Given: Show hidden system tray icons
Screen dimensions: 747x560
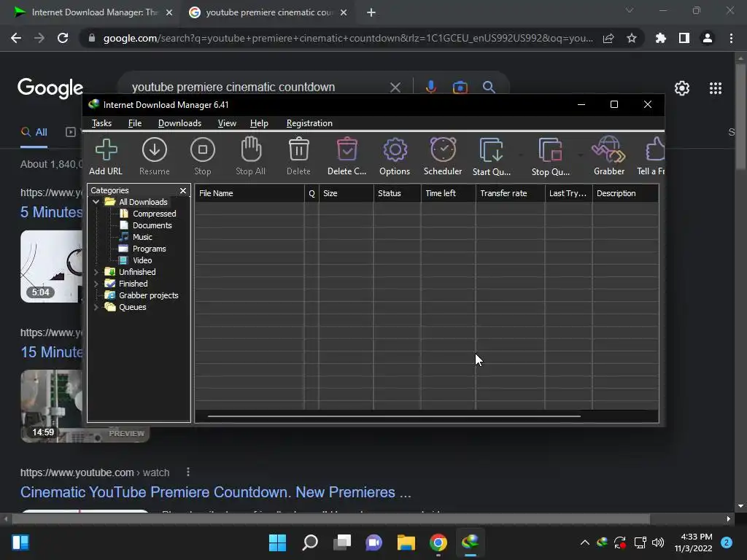Looking at the screenshot, I should point(584,542).
